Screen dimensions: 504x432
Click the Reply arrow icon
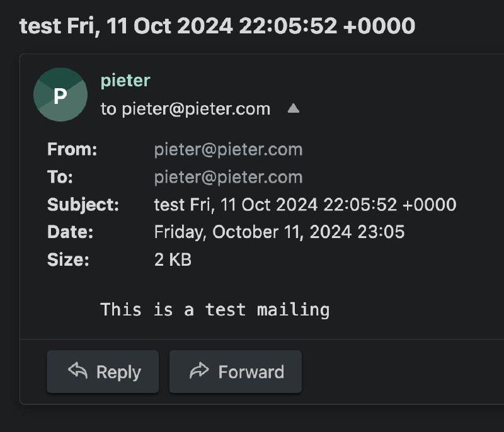[77, 372]
